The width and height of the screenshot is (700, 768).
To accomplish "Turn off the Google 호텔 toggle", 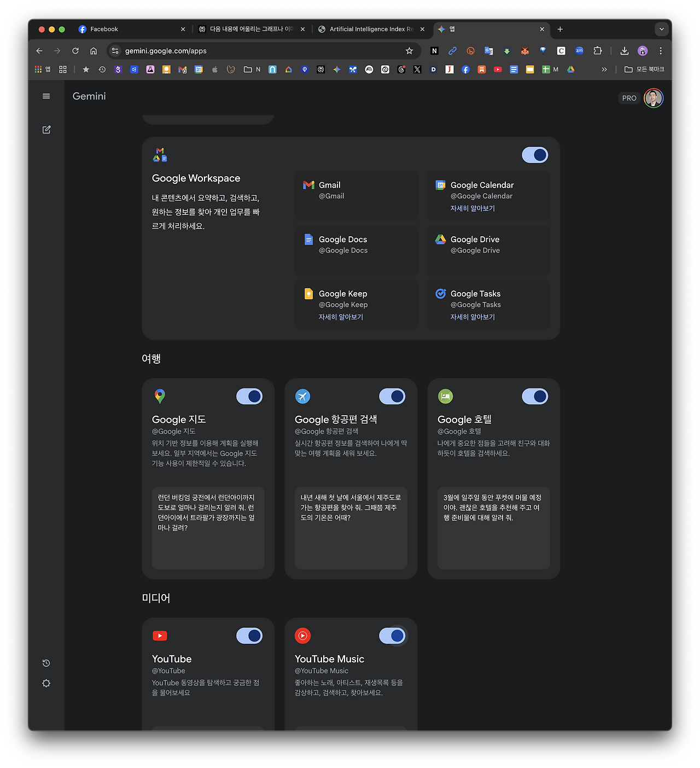I will point(535,397).
